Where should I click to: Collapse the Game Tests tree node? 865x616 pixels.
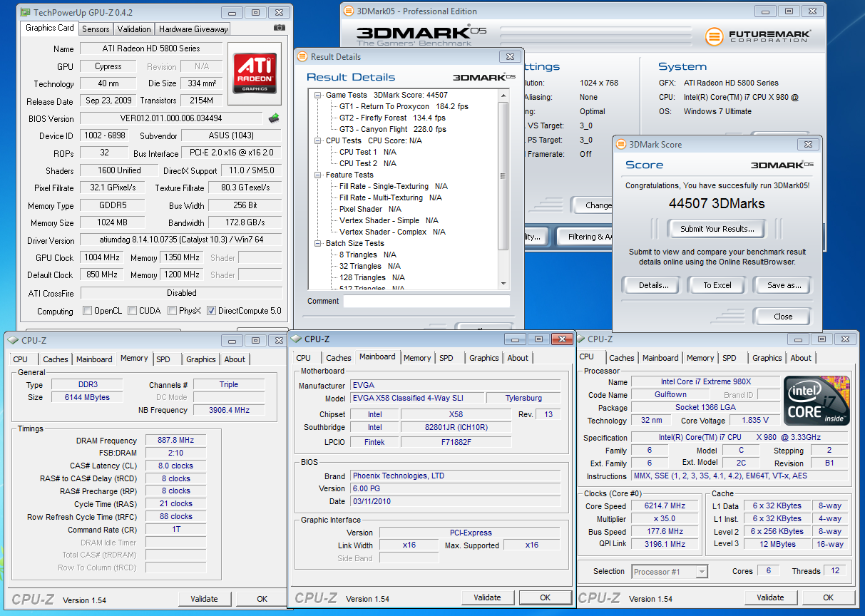tap(318, 95)
